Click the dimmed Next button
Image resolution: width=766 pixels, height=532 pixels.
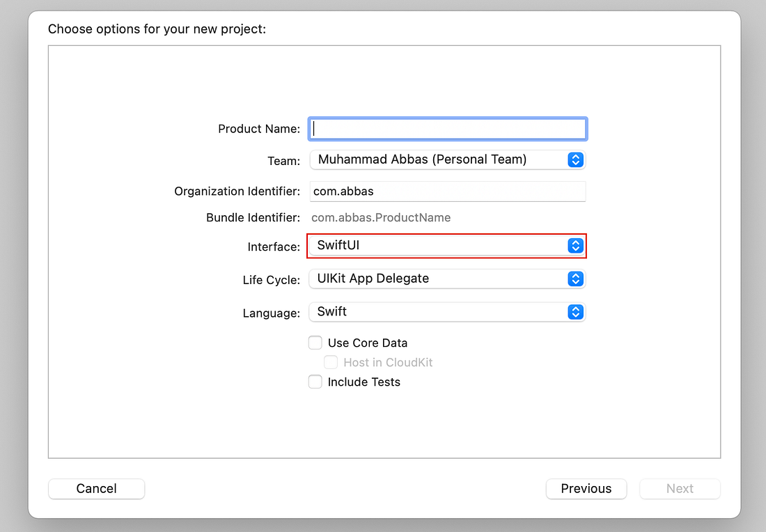(x=680, y=489)
